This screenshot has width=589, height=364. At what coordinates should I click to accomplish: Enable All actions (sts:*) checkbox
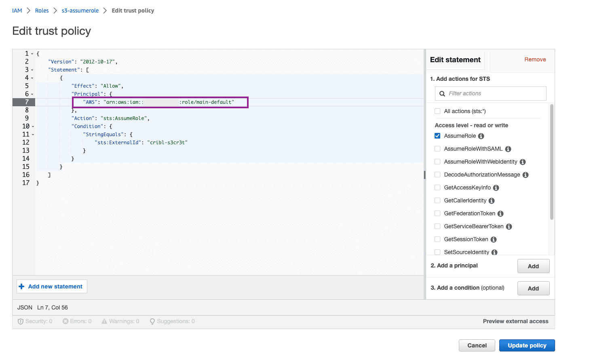click(x=437, y=111)
